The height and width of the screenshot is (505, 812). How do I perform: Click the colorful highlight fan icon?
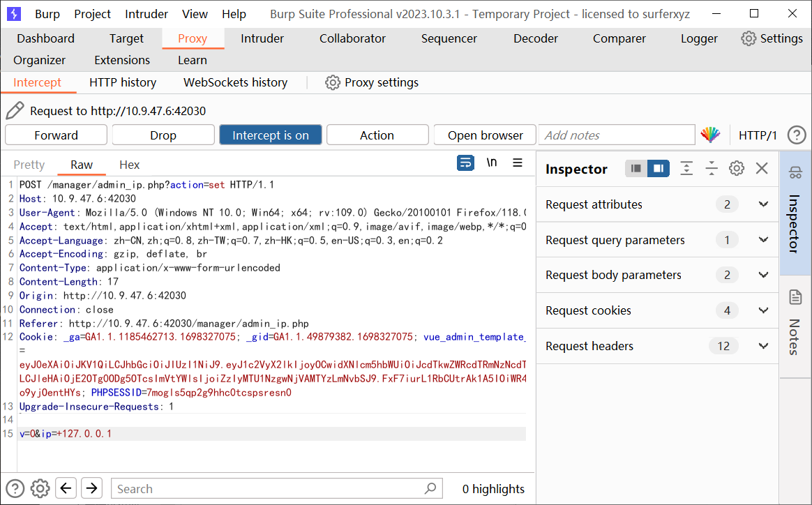tap(710, 135)
